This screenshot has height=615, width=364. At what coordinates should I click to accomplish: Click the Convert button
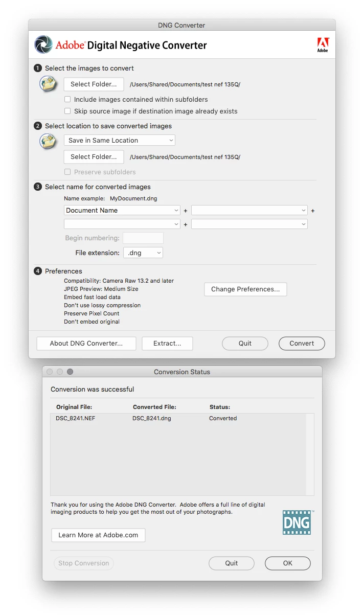[x=302, y=344]
